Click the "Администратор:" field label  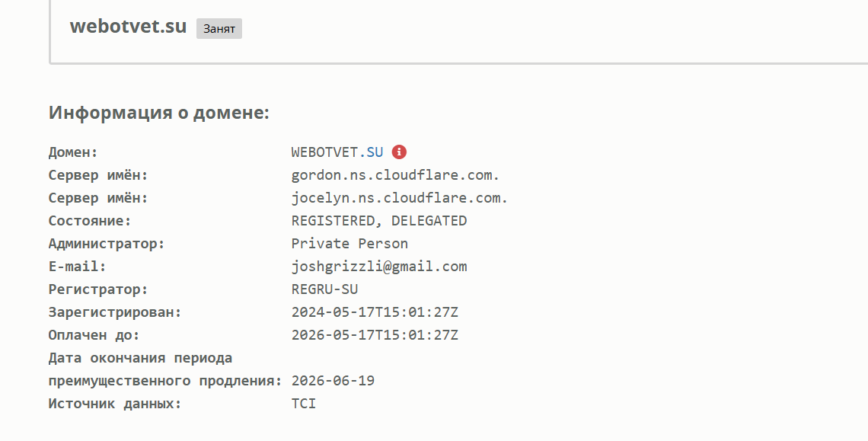(x=107, y=244)
